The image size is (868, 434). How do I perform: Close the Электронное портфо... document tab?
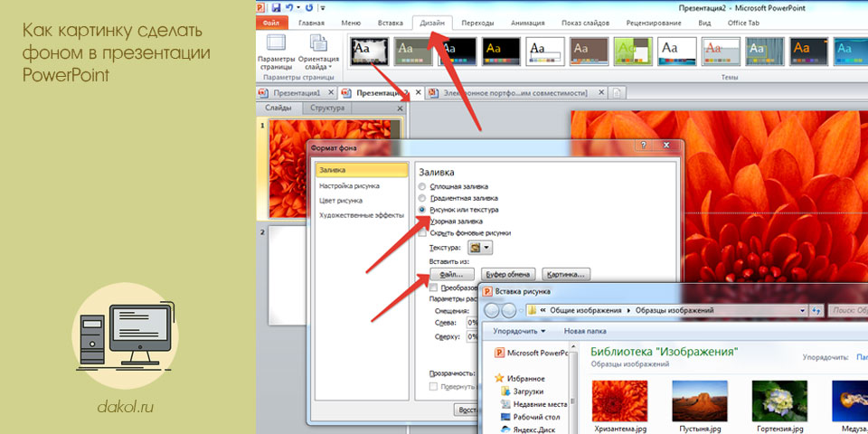pyautogui.click(x=600, y=93)
